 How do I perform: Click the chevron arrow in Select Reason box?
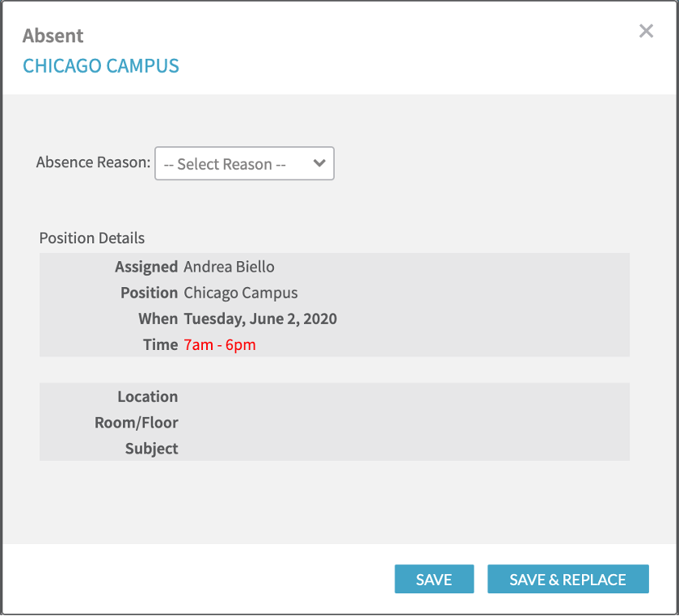click(319, 163)
